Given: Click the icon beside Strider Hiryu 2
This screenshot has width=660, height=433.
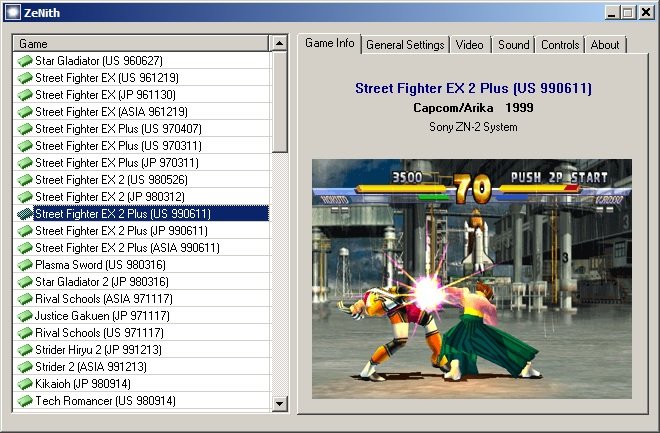Looking at the screenshot, I should tap(25, 350).
